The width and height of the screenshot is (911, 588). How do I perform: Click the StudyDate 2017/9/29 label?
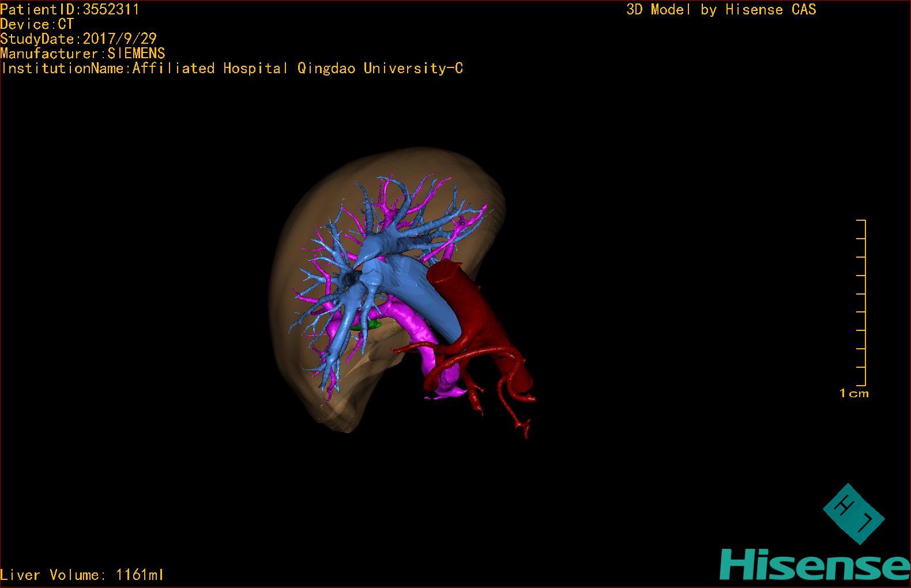coord(78,39)
